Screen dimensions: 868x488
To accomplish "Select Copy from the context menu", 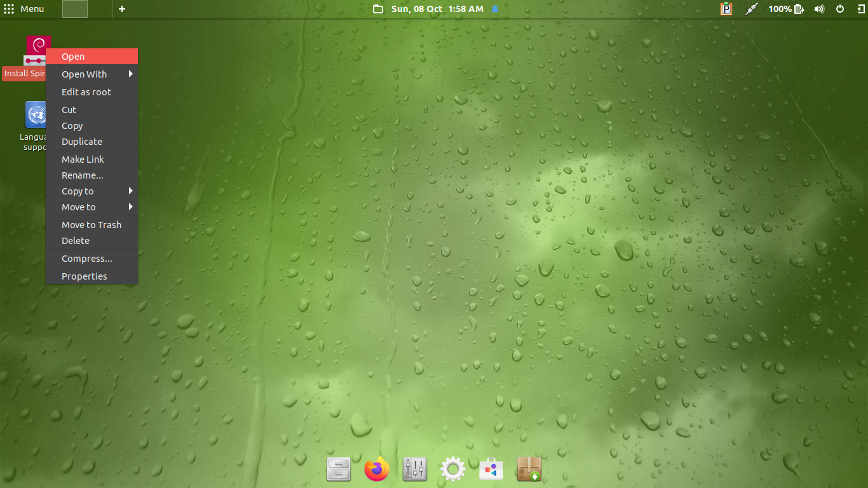I will (x=92, y=126).
